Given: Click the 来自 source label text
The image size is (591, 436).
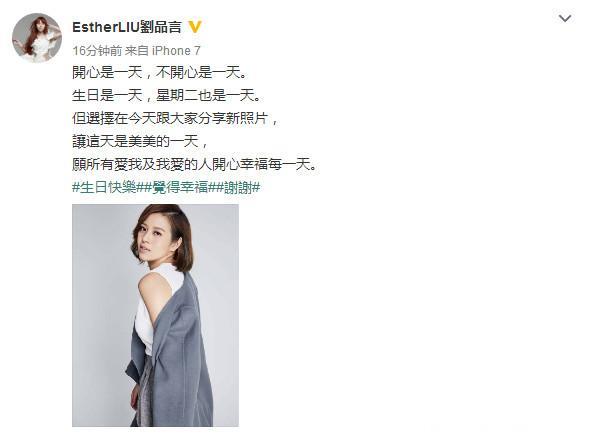Looking at the screenshot, I should pyautogui.click(x=137, y=50).
